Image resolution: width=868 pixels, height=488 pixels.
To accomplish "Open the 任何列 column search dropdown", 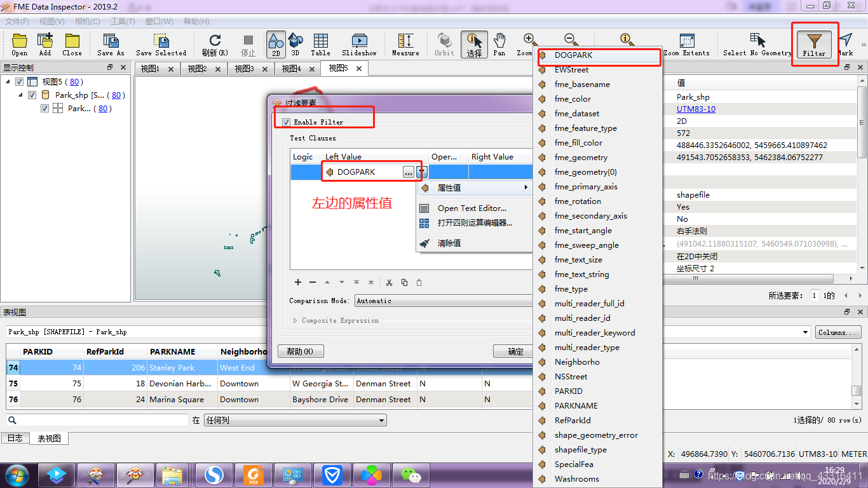I will point(294,420).
